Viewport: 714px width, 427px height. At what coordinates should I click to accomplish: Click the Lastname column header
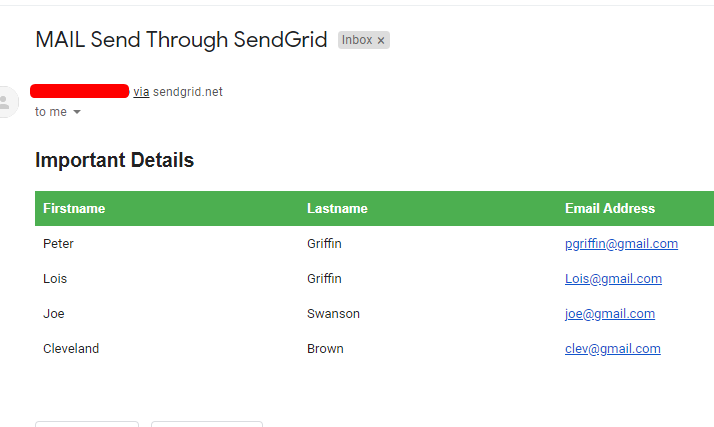click(x=337, y=209)
